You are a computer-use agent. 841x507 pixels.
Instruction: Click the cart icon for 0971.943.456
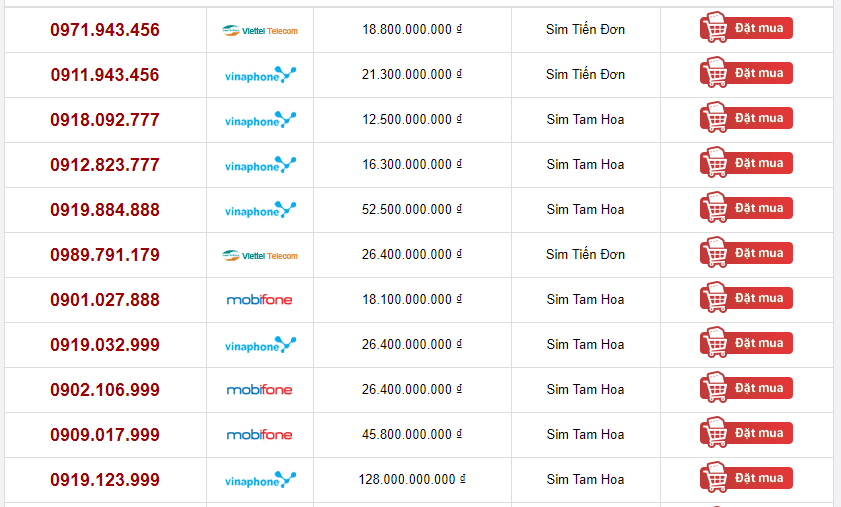pos(715,27)
